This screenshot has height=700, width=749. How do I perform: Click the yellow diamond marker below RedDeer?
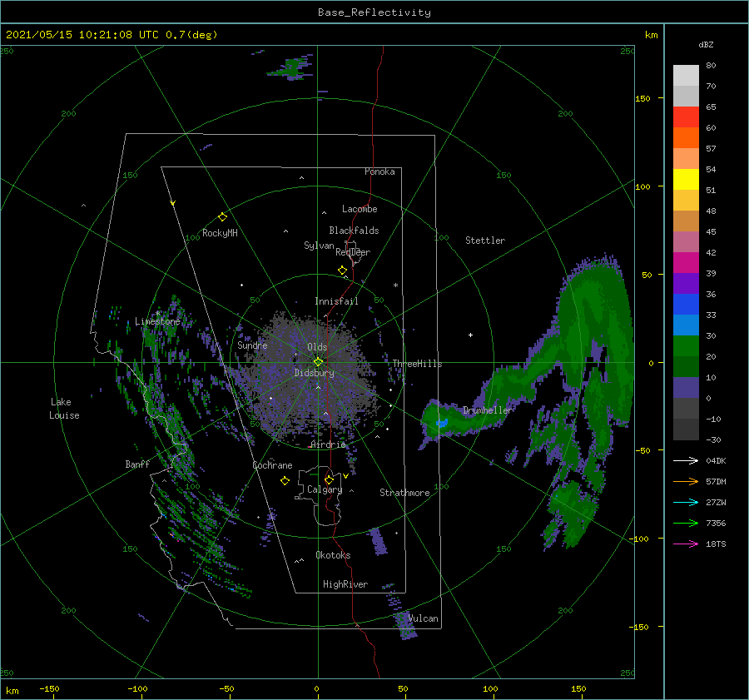point(342,271)
